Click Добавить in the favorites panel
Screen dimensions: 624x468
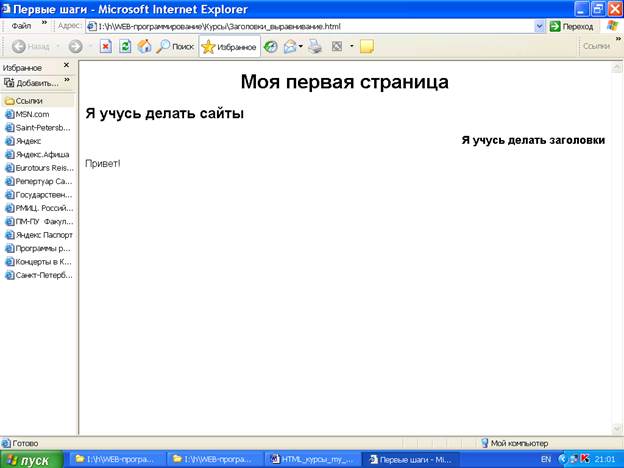(37, 83)
